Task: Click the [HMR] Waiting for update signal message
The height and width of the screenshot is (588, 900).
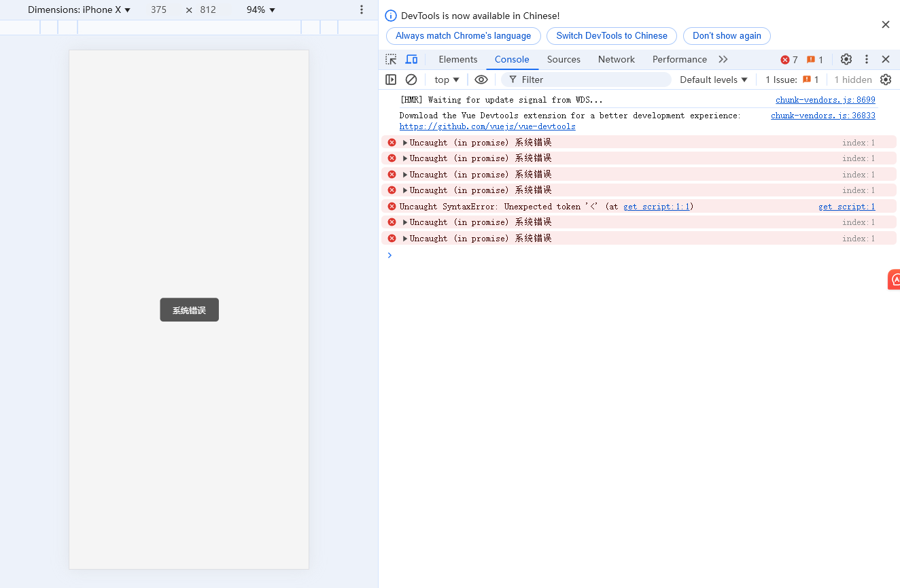Action: point(502,100)
